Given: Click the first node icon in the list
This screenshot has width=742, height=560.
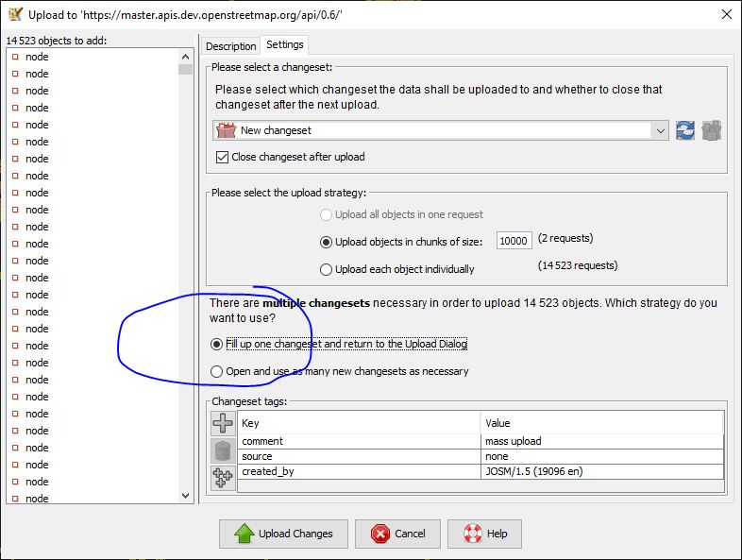Looking at the screenshot, I should point(15,57).
